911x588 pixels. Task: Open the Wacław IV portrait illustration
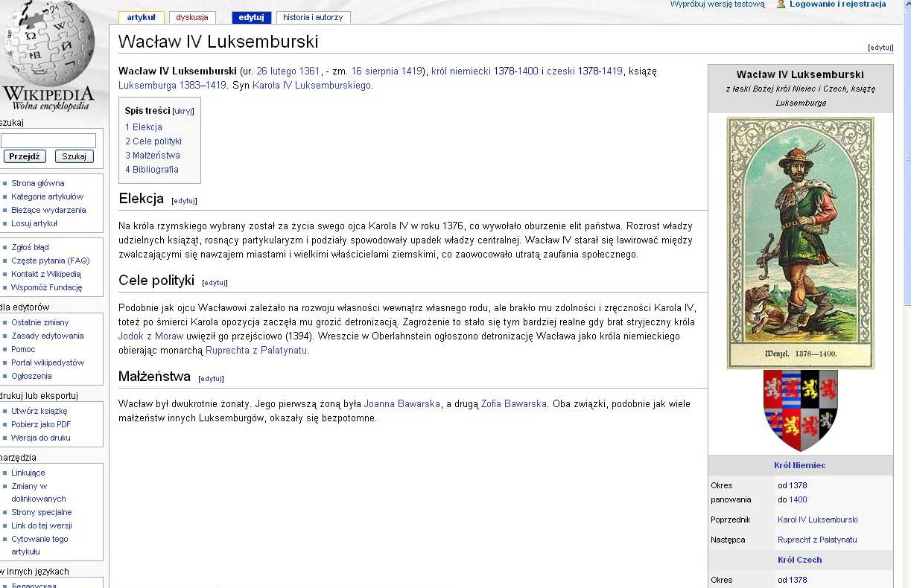(x=800, y=243)
